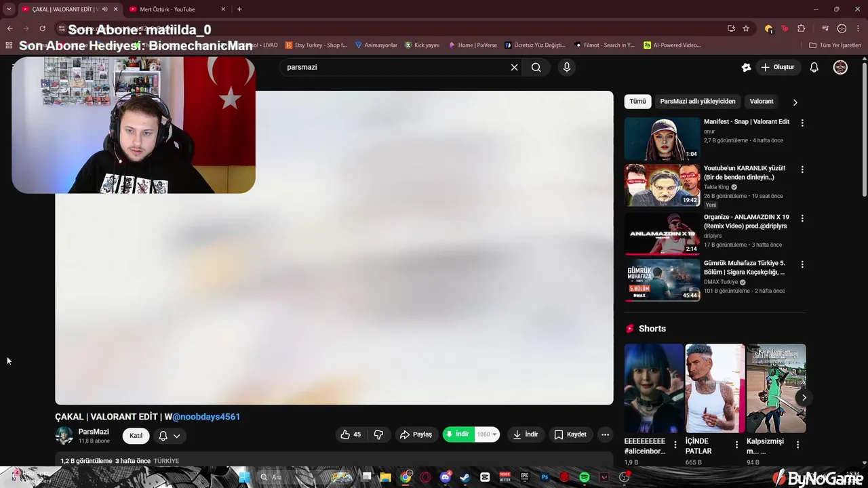
Task: Open the tab search dropdown
Action: 9,9
